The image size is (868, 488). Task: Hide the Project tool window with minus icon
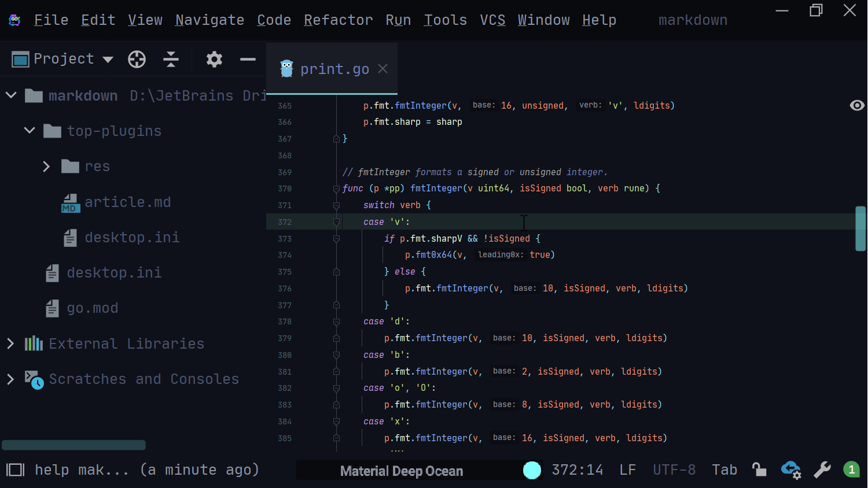[x=248, y=59]
